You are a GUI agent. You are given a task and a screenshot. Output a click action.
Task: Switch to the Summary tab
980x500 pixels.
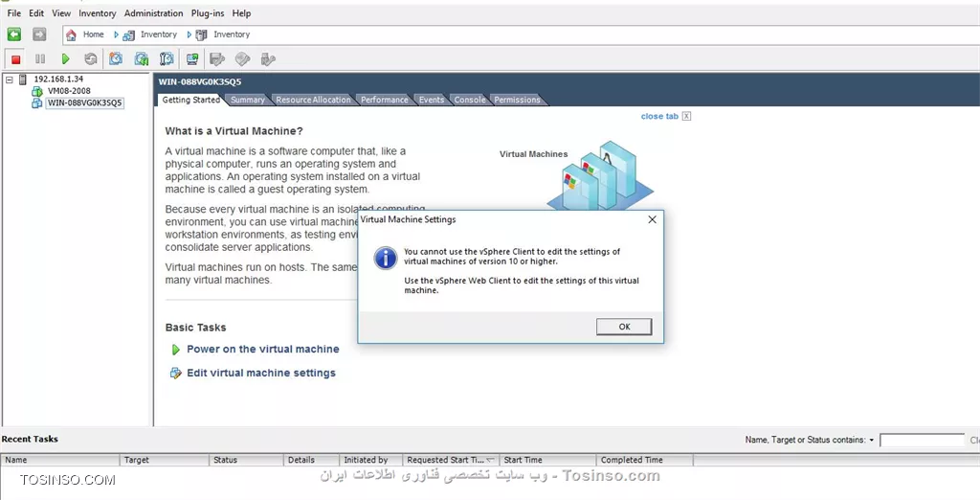(x=248, y=100)
